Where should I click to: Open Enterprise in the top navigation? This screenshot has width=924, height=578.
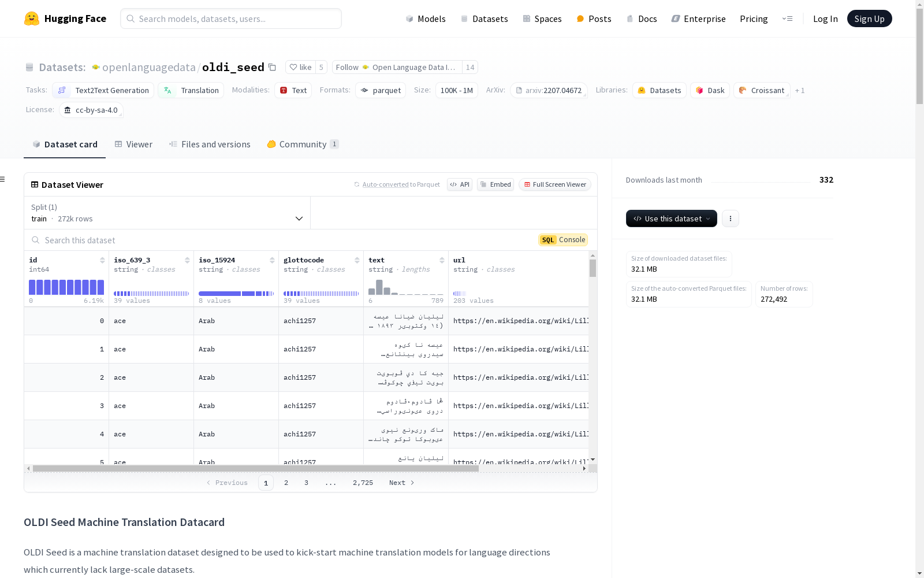[x=698, y=18]
